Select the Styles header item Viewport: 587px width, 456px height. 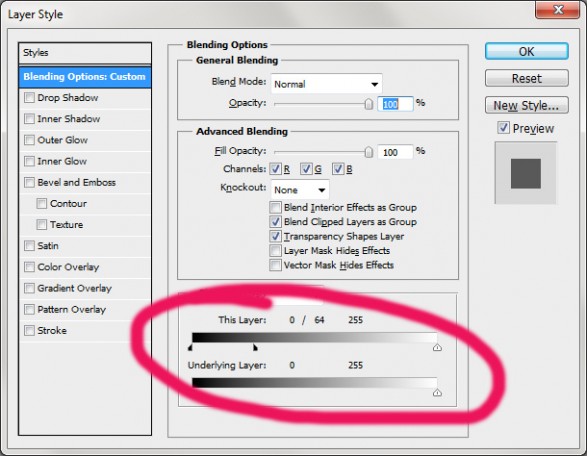(85, 53)
